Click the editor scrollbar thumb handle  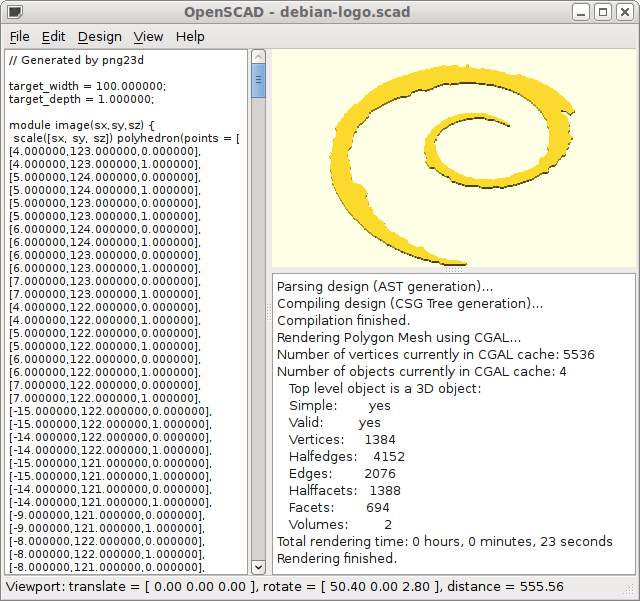(258, 80)
